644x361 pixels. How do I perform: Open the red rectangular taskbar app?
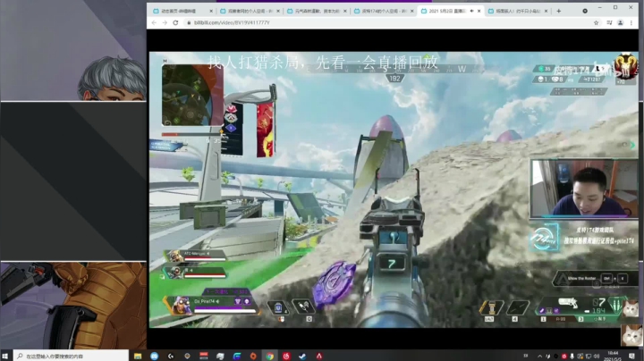click(204, 356)
